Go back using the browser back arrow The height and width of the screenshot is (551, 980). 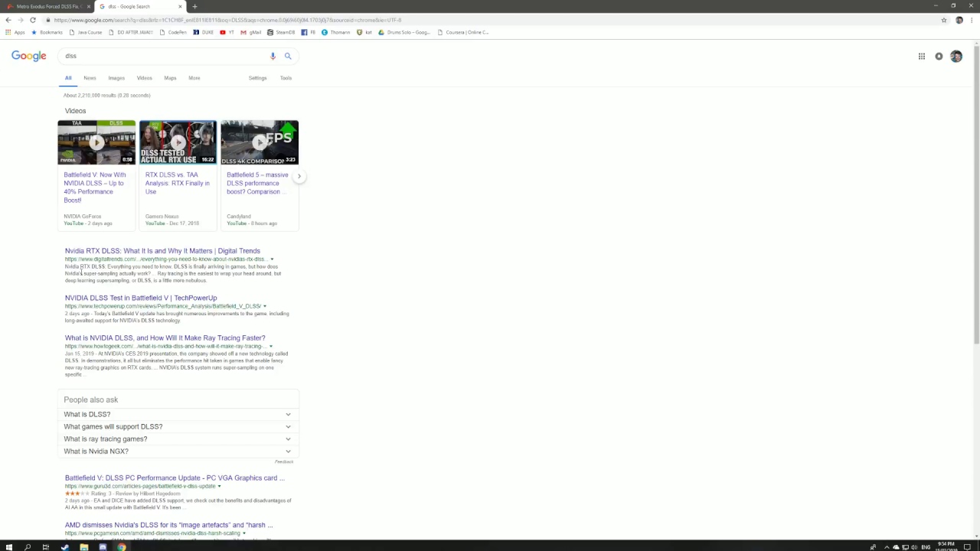(x=8, y=20)
